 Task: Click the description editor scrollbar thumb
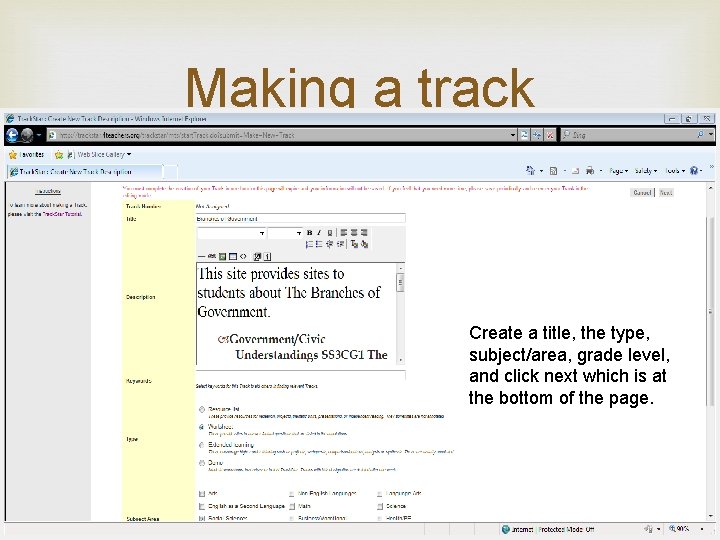[x=400, y=282]
